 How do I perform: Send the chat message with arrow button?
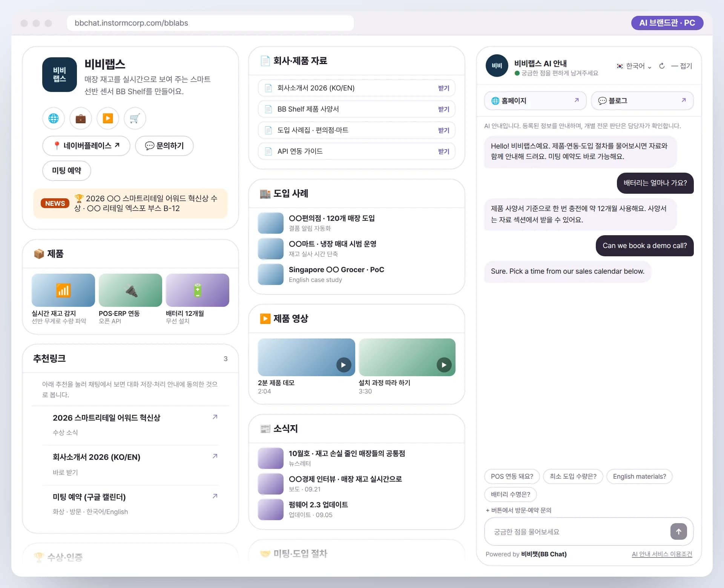(678, 531)
